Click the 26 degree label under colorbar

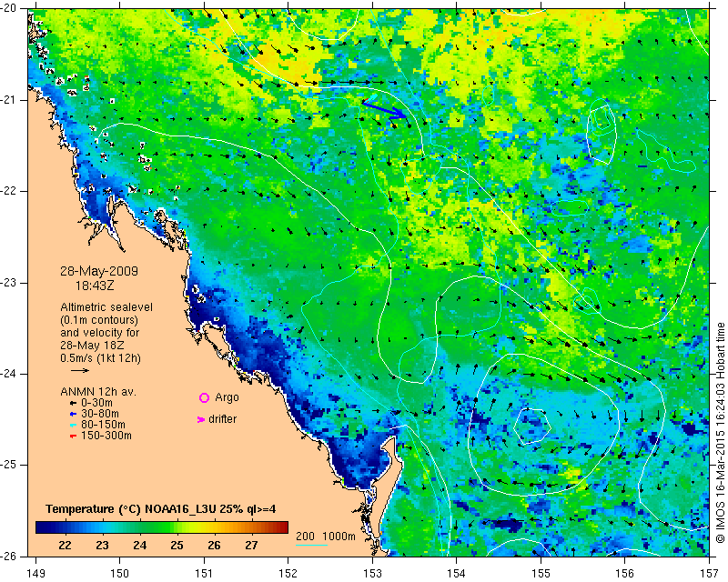[214, 545]
